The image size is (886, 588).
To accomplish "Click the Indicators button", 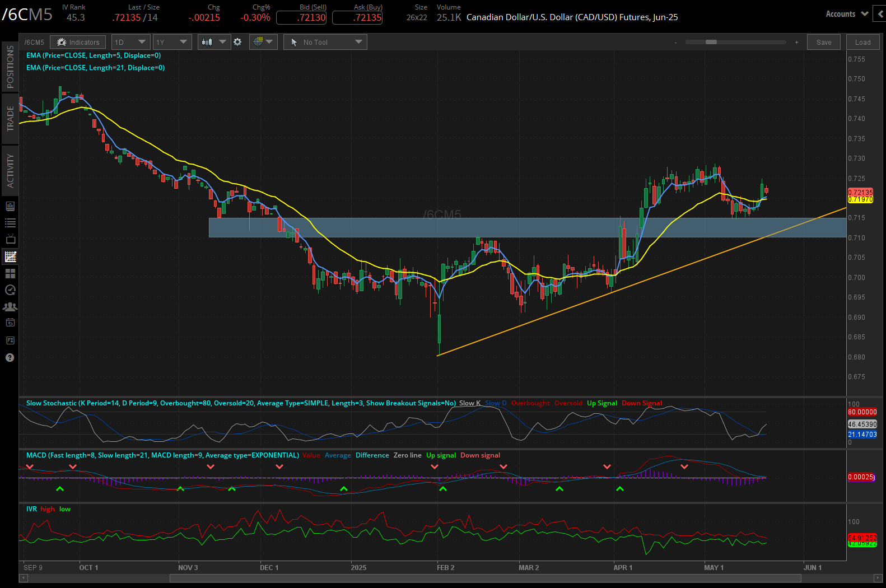I will click(x=78, y=42).
